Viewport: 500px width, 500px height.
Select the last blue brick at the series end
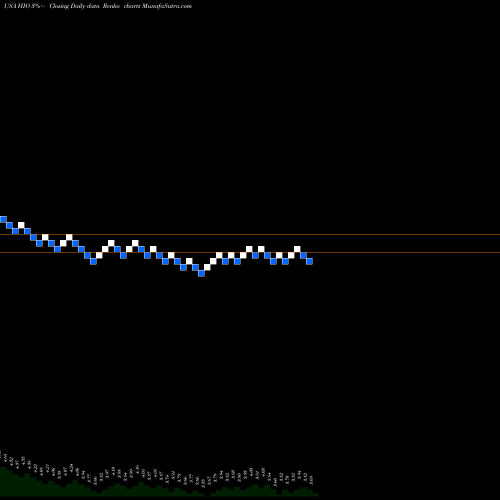[309, 261]
